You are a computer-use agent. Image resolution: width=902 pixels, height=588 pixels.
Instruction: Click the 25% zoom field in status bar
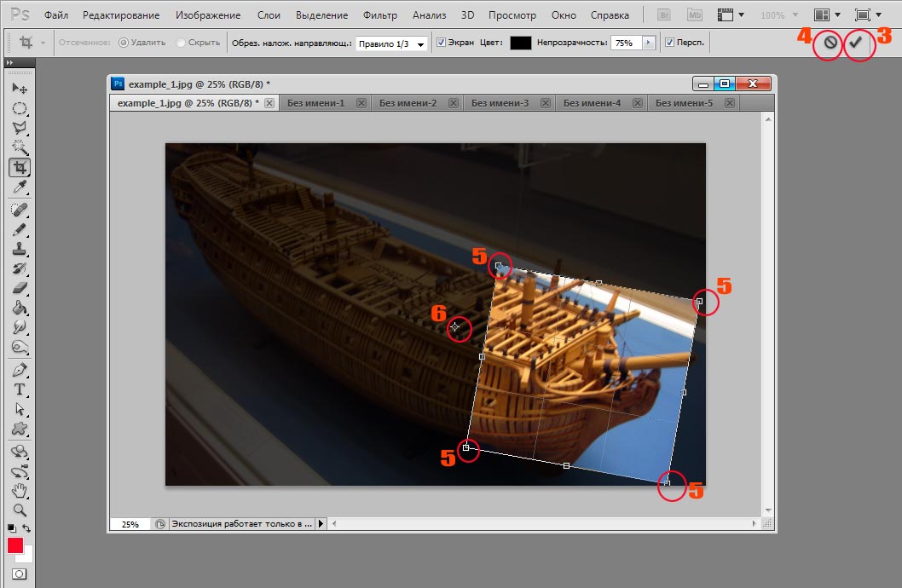click(x=130, y=524)
